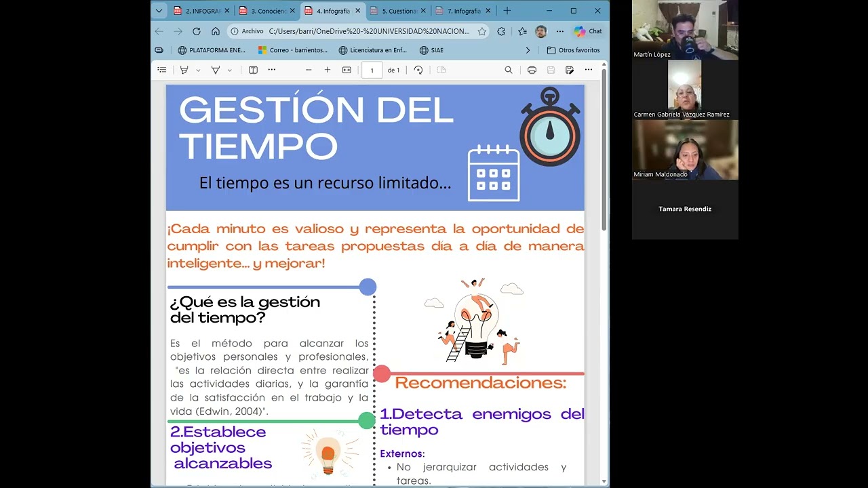Select the PDF highlight tool

tap(184, 70)
